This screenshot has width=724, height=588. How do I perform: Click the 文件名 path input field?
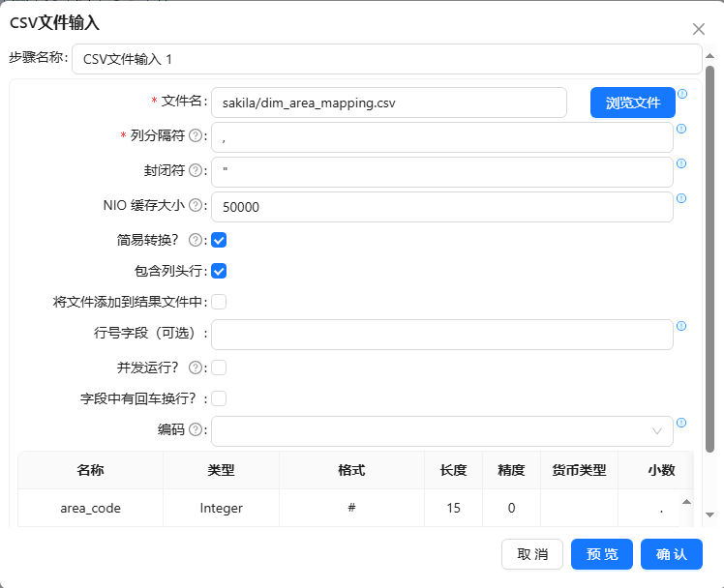[x=388, y=103]
